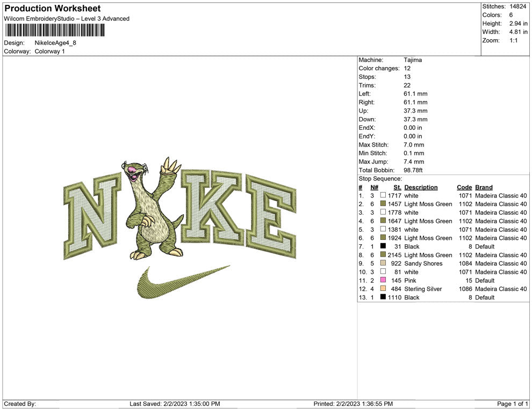Click the EndY value 0.00 in
The height and width of the screenshot is (409, 532).
[x=413, y=136]
